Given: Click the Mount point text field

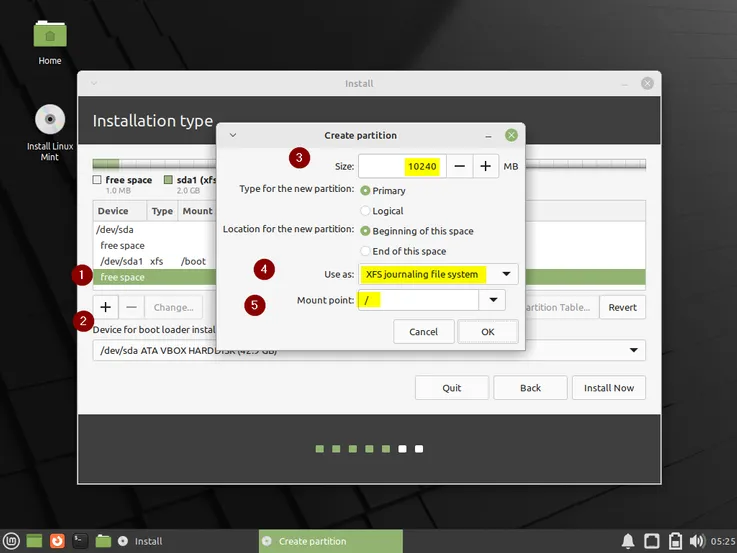Looking at the screenshot, I should [418, 300].
